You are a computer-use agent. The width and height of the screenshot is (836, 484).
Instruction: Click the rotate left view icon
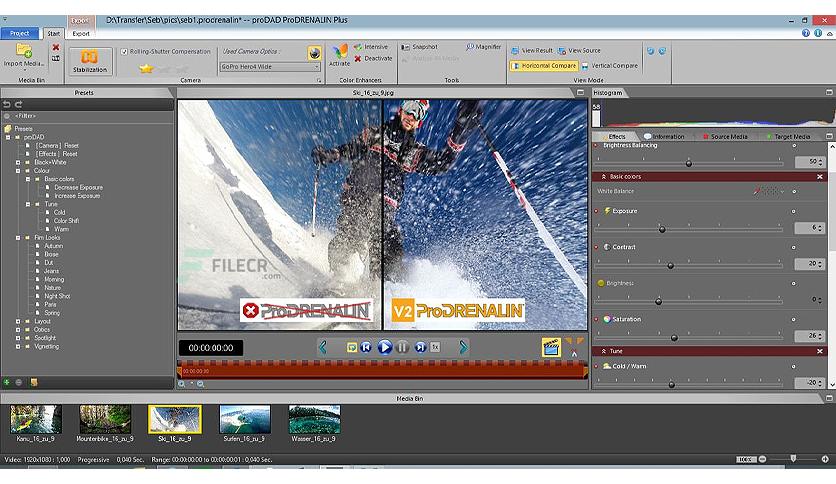[650, 51]
